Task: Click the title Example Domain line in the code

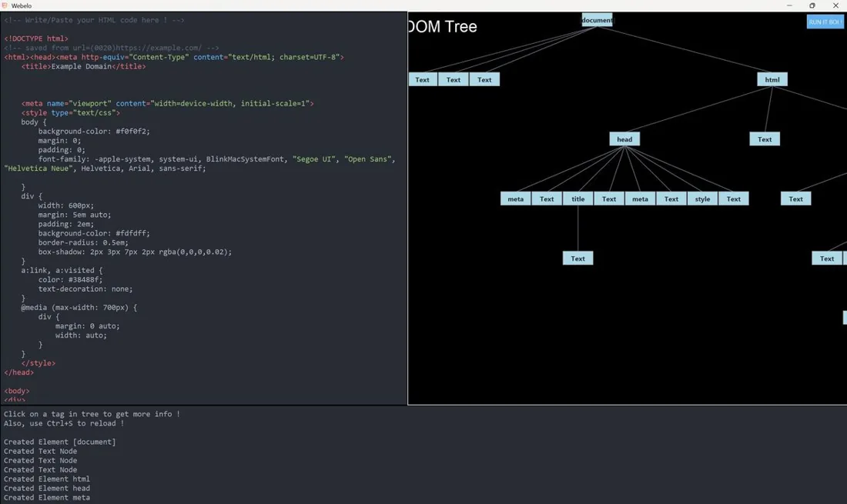Action: point(84,66)
